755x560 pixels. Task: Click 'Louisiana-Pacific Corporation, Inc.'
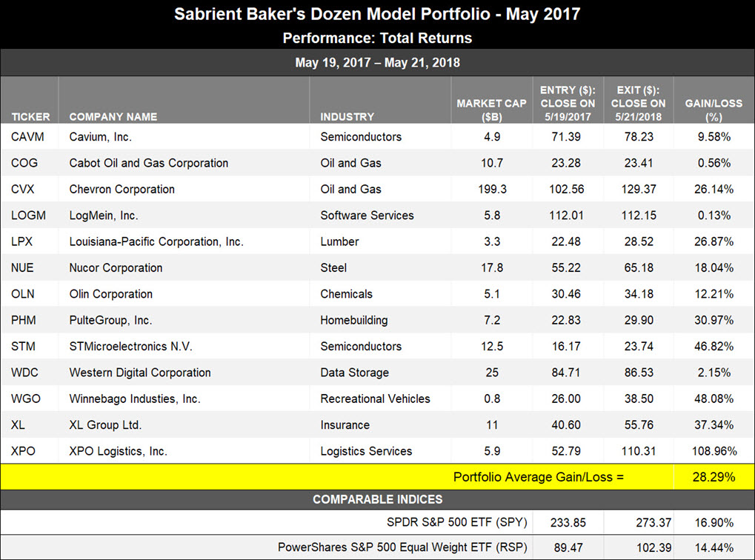click(x=156, y=241)
